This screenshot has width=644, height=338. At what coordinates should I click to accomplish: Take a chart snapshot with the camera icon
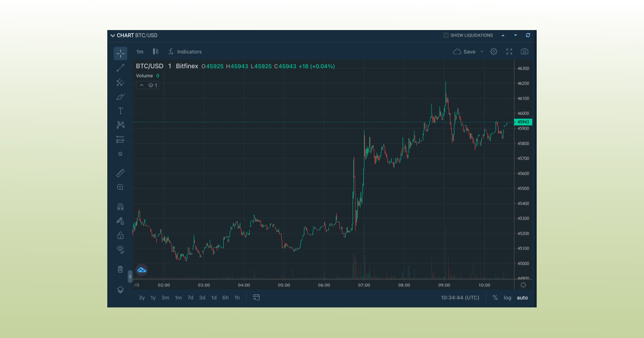pyautogui.click(x=524, y=52)
